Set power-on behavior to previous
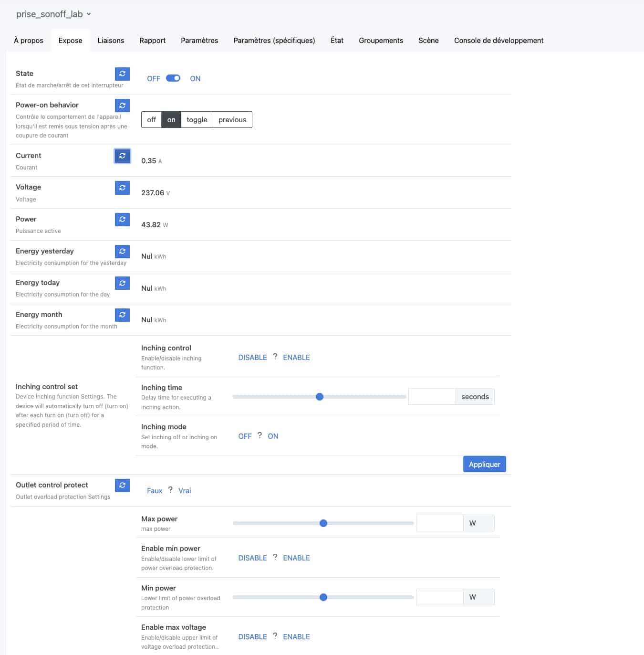 click(232, 120)
